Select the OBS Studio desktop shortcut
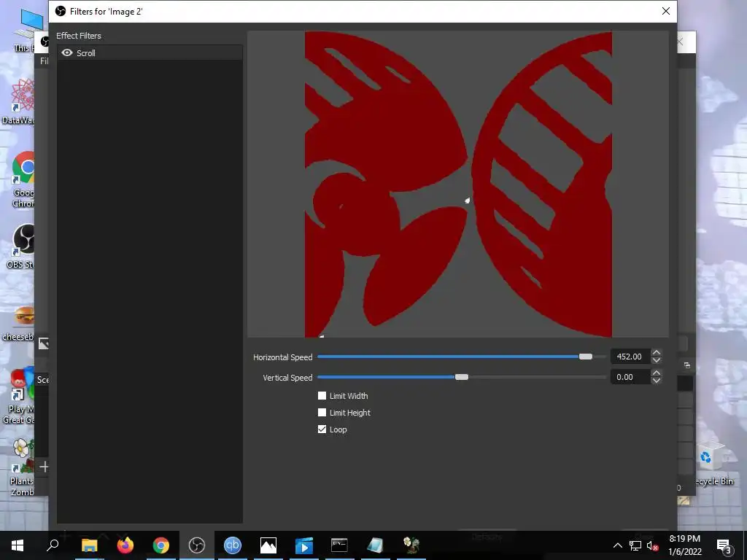747x560 pixels. pyautogui.click(x=21, y=246)
